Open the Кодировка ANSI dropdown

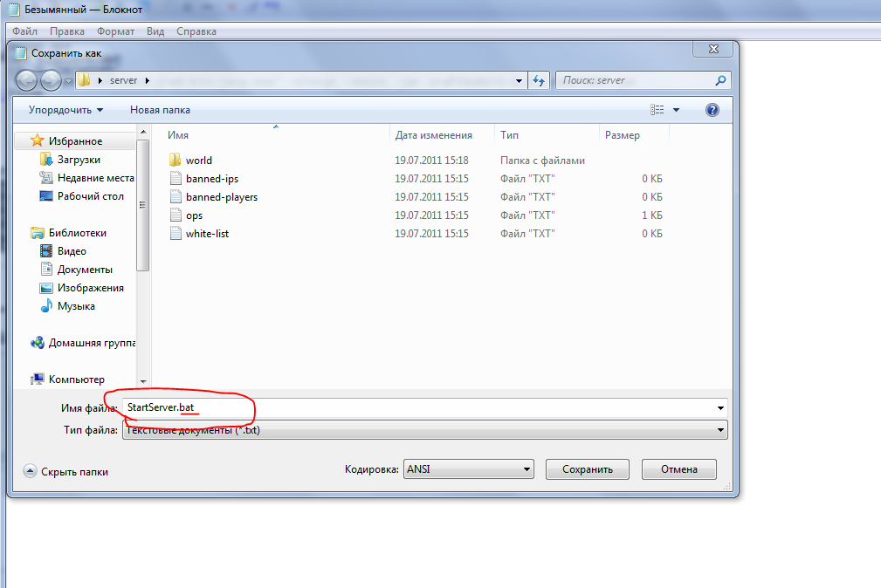point(527,469)
